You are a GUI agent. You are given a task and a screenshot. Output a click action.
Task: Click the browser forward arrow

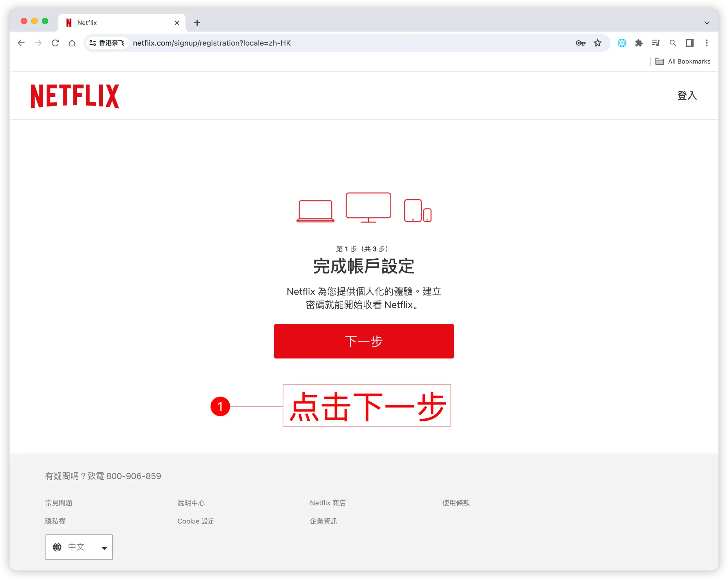(x=38, y=43)
